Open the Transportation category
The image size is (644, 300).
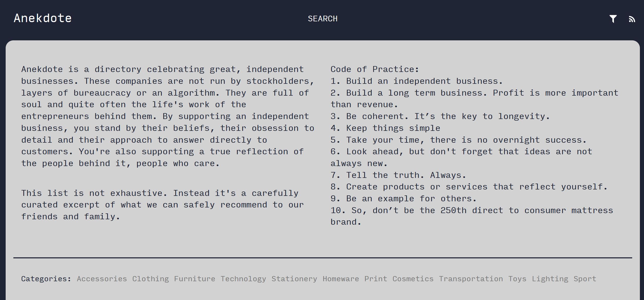[x=471, y=279]
